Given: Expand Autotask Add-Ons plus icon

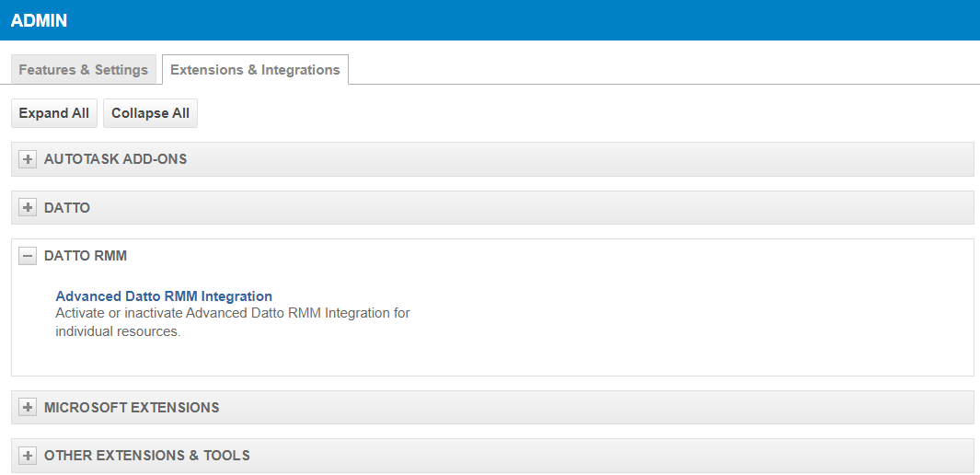Looking at the screenshot, I should [x=28, y=159].
